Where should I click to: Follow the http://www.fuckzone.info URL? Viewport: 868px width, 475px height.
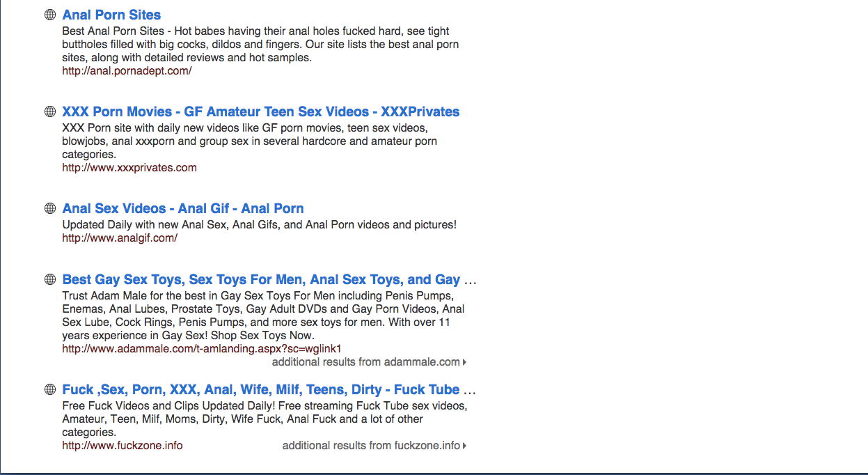(123, 445)
